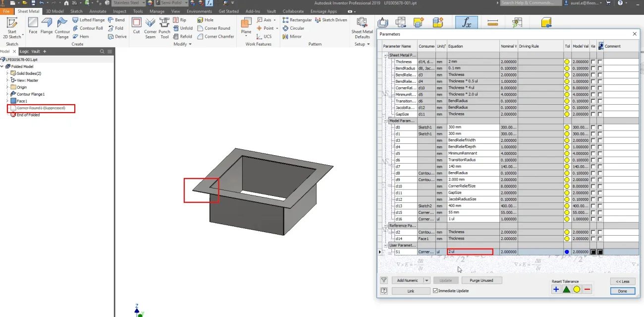This screenshot has width=644, height=317.
Task: Open the File menu tab
Action: [x=6, y=11]
